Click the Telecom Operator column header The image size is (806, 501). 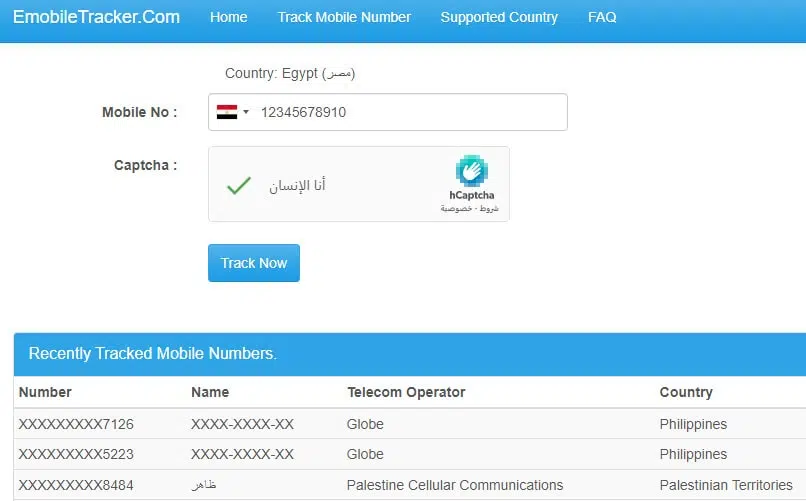[406, 392]
